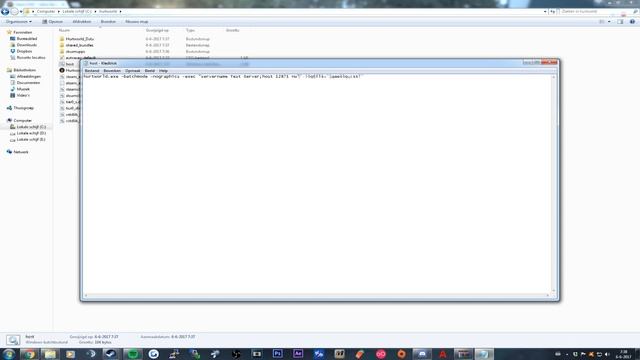Open Lokale schijf (D:) in navigation pane
Screen dimensions: 640x360
(31, 133)
